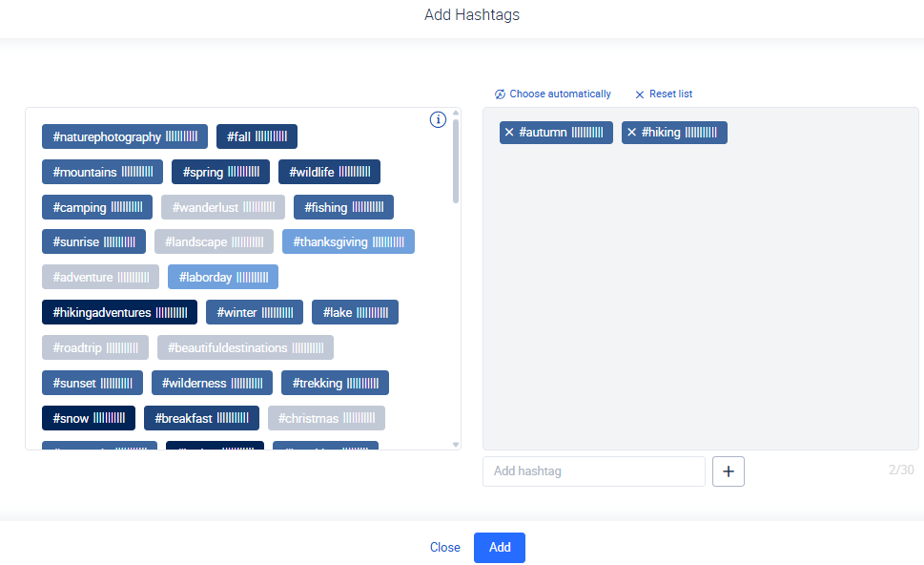
Task: Remove the #hiking hashtag with its X icon
Action: 630,132
